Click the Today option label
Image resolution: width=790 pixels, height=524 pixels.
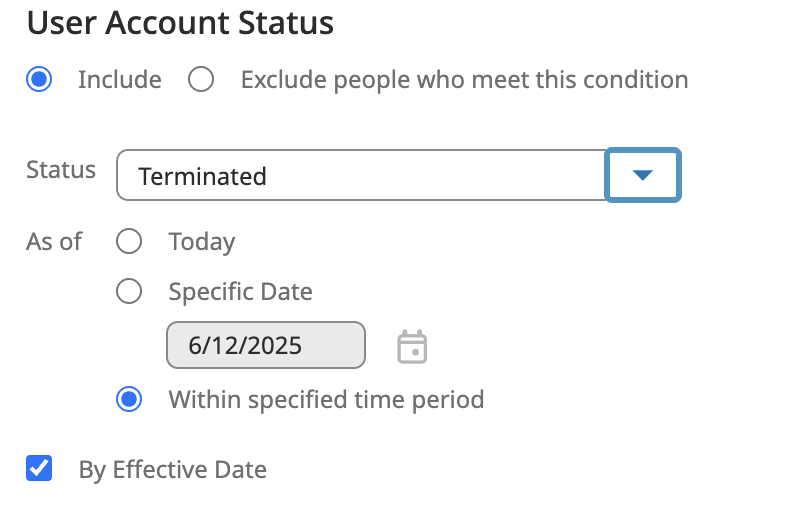pos(202,241)
